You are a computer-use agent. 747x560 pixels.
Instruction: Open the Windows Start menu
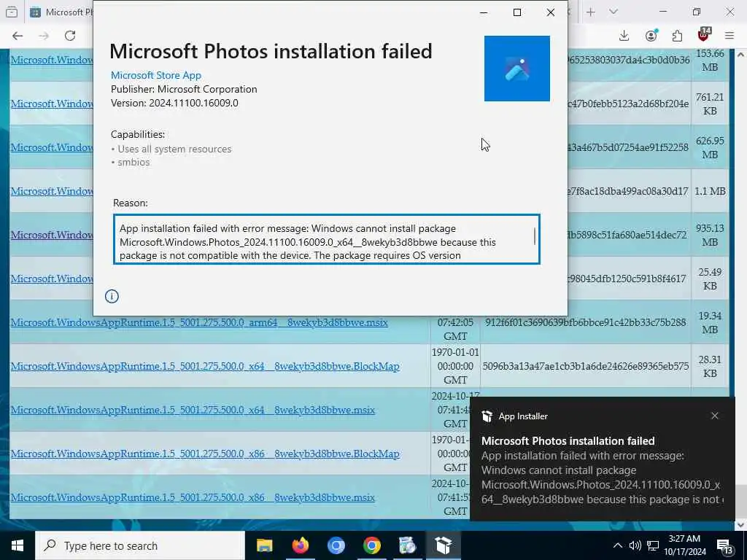[18, 545]
